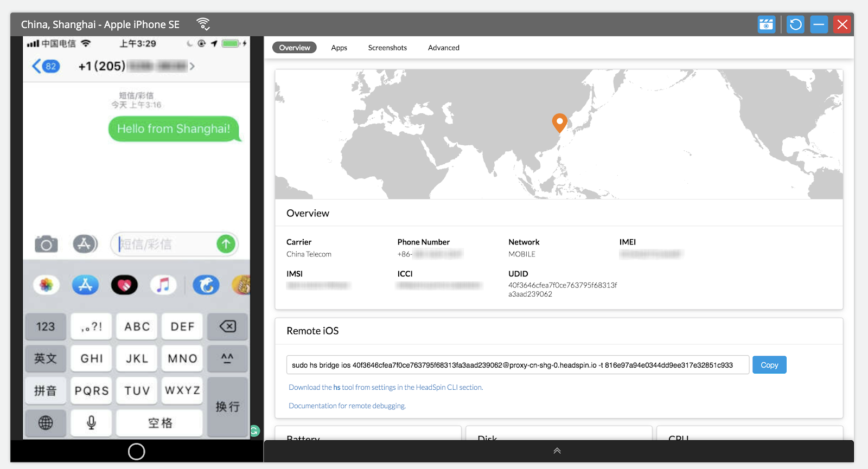Screen dimensions: 868x469
Task: Click the orange map location pin
Action: pyautogui.click(x=559, y=123)
